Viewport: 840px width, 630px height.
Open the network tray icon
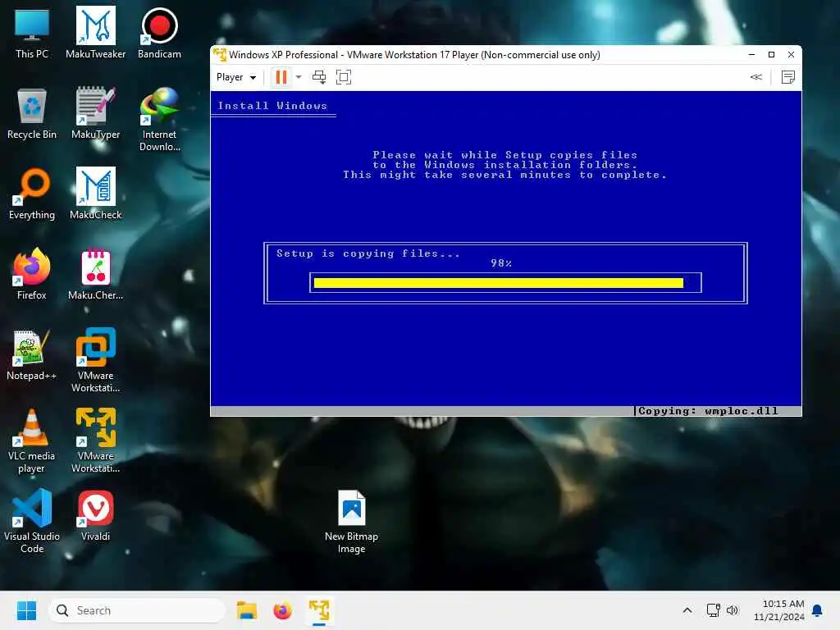[x=713, y=610]
